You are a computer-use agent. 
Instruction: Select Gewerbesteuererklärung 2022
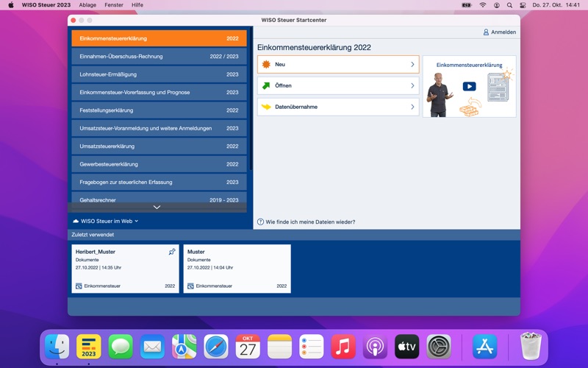pos(159,164)
